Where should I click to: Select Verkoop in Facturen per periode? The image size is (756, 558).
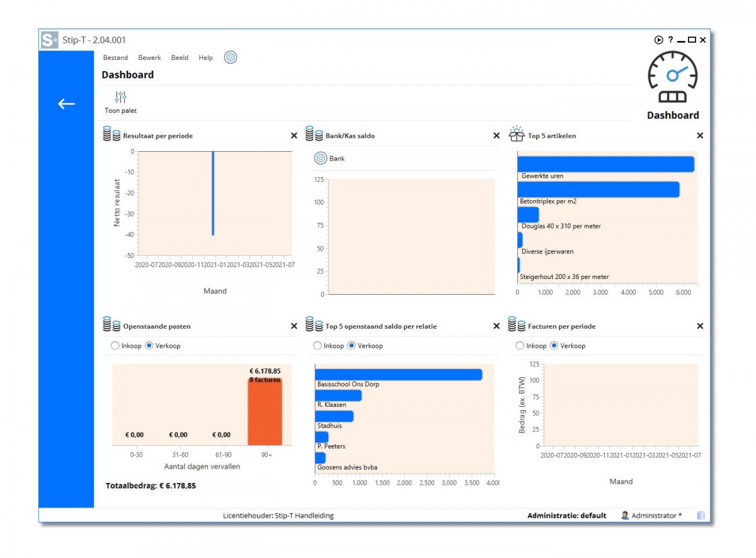tap(554, 346)
